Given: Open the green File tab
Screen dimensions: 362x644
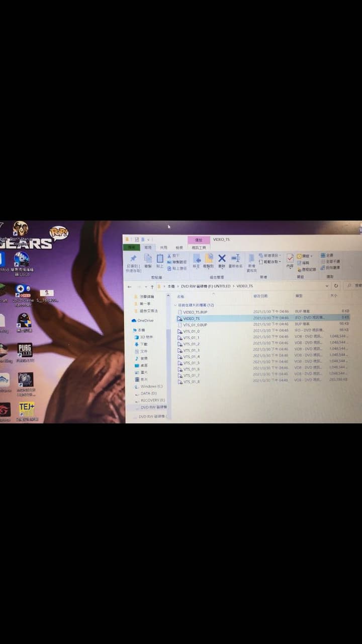Looking at the screenshot, I should click(132, 248).
